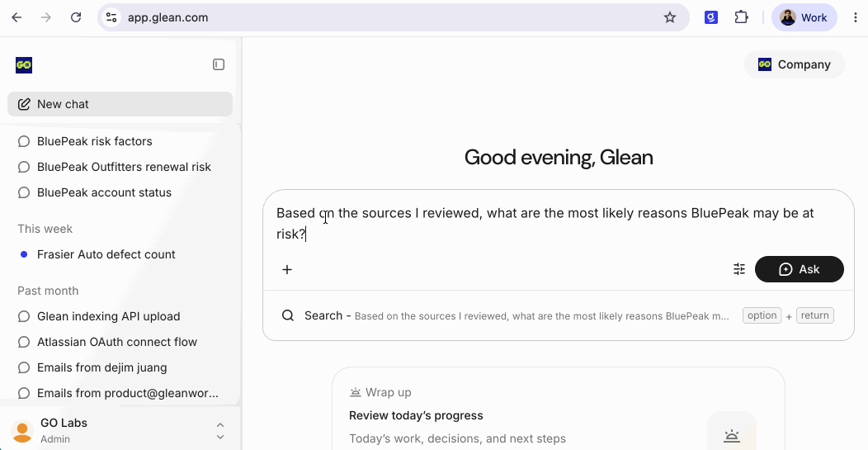The image size is (868, 450).
Task: Open the browser Extensions puzzle menu
Action: (741, 17)
